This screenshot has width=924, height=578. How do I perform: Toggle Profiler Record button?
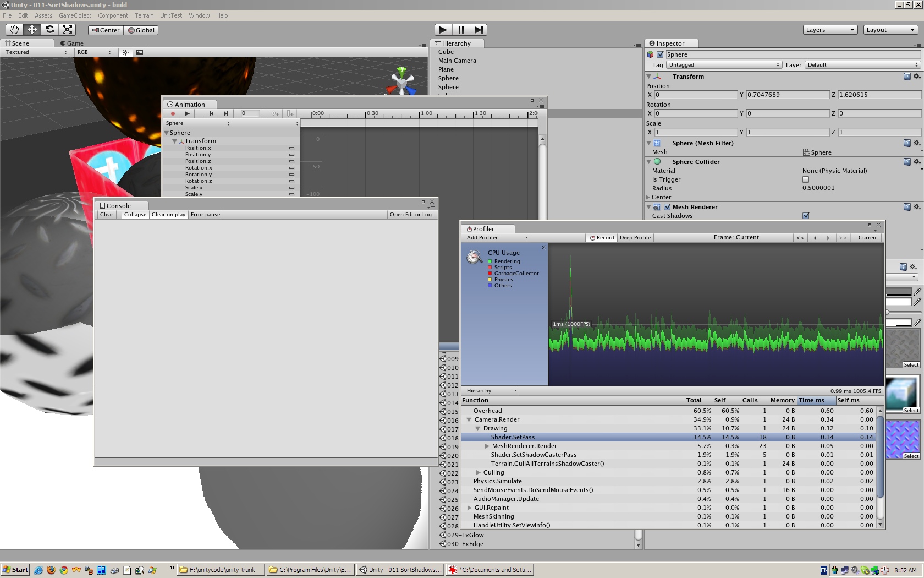pos(602,238)
